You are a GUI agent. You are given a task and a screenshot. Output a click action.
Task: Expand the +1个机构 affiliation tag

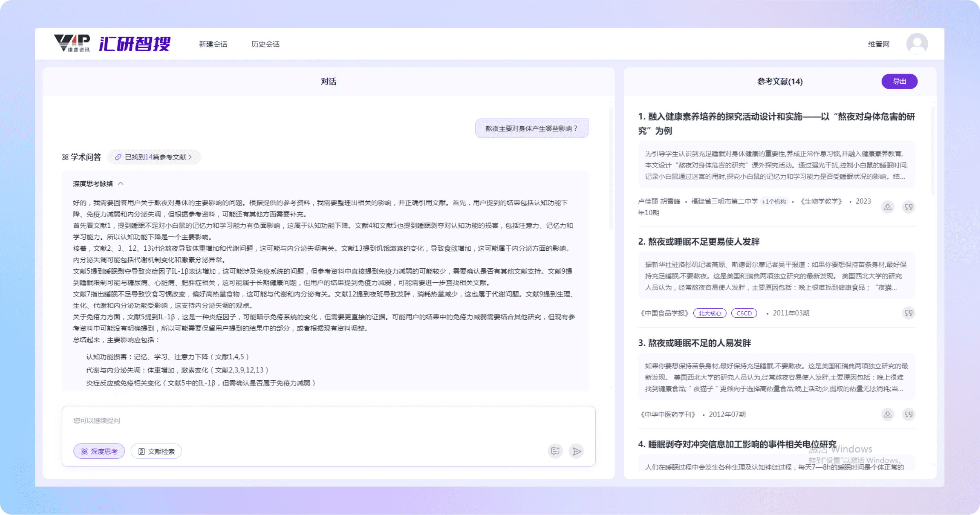[773, 201]
